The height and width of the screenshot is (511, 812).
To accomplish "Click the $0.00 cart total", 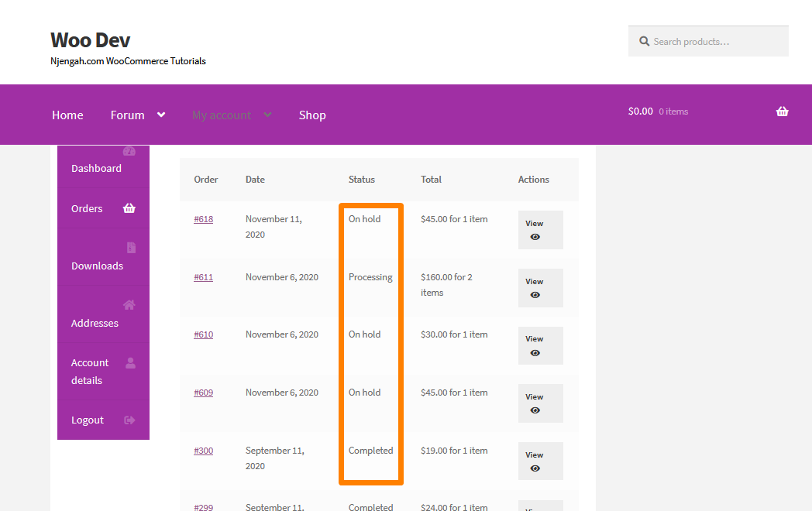I will coord(641,111).
